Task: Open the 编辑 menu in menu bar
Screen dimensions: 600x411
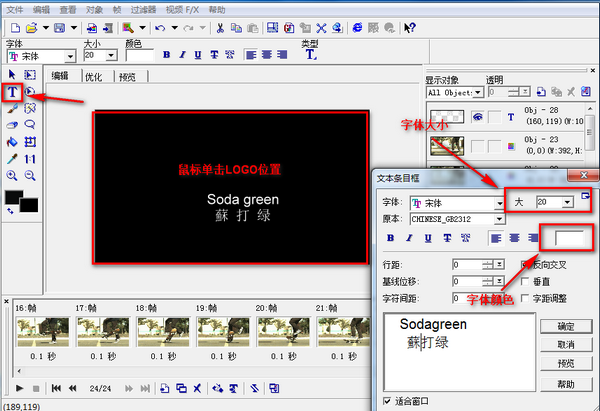Action: point(41,10)
